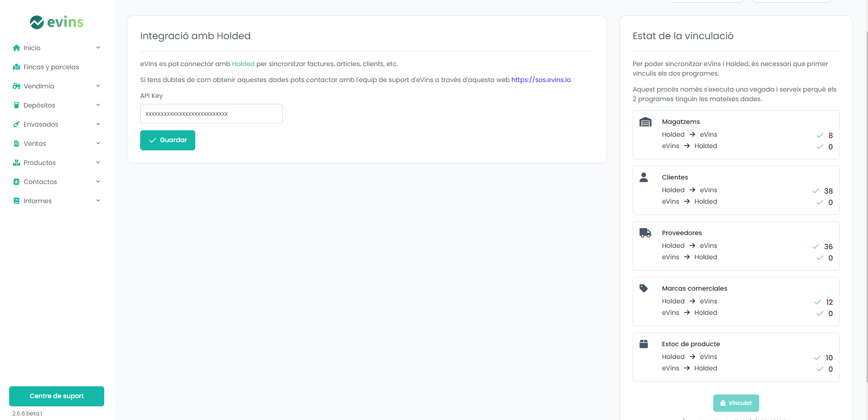Expand the Envasados menu chevron
Image resolution: width=868 pixels, height=420 pixels.
(x=98, y=124)
